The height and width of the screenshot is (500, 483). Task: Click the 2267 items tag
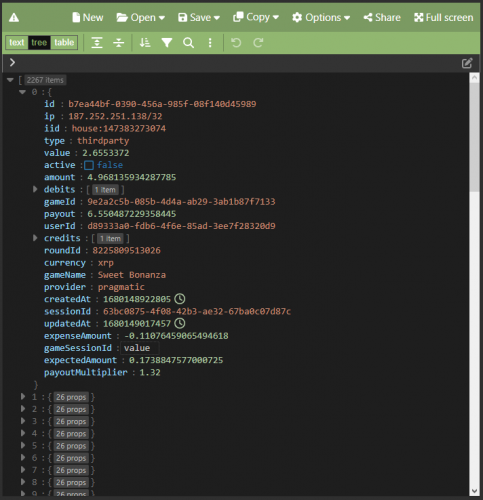45,80
